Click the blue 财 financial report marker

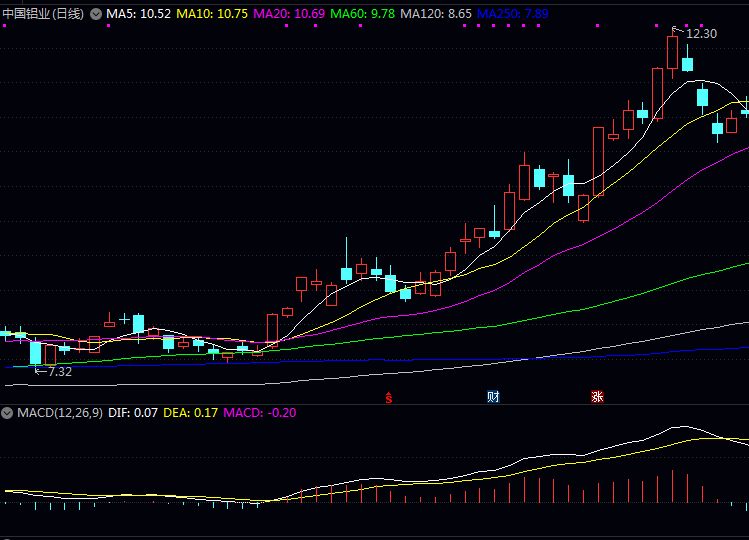[x=493, y=397]
